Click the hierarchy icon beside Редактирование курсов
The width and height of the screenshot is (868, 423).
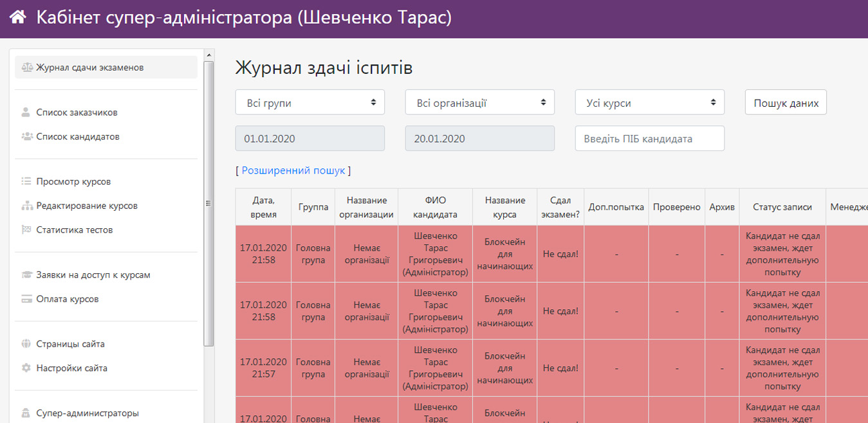26,206
